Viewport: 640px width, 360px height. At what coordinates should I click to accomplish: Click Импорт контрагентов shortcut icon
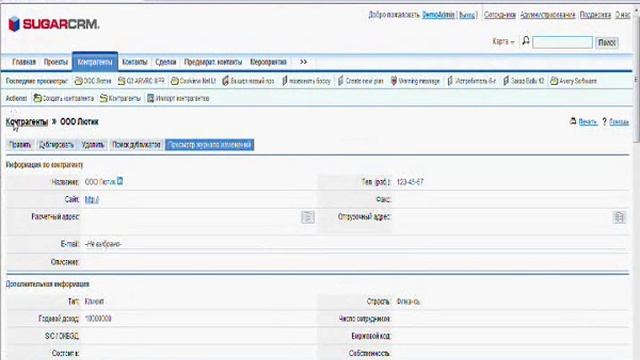coord(151,98)
